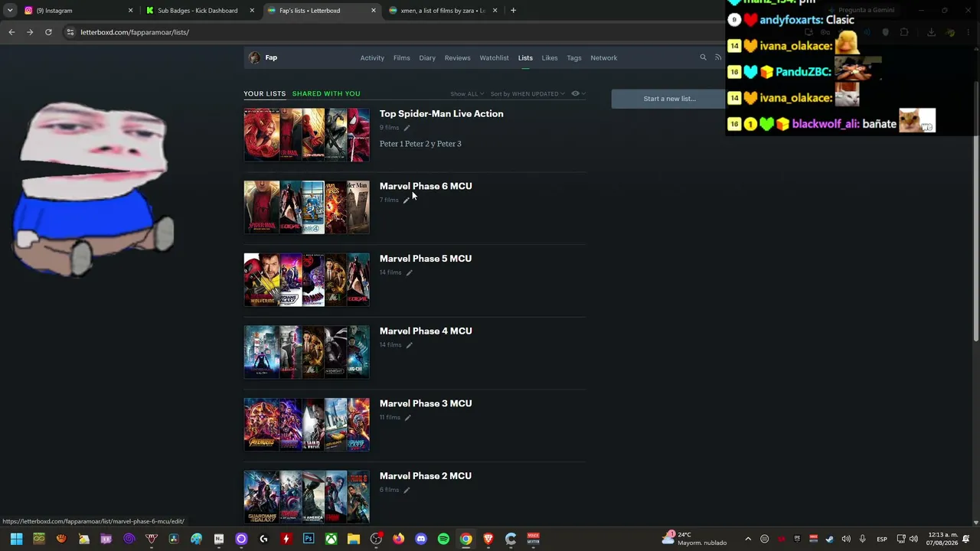Click edit pencil beside Marvel Phase 2 MCU
The height and width of the screenshot is (551, 980).
coord(407,491)
